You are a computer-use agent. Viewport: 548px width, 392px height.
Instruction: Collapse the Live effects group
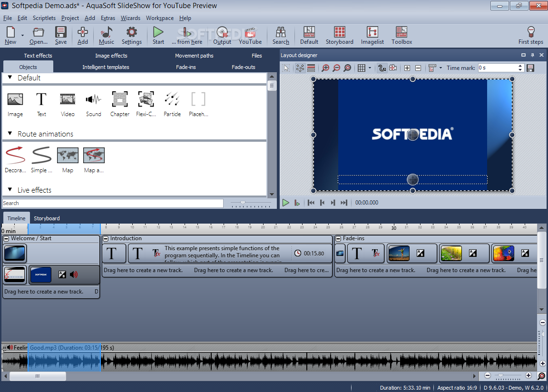pyautogui.click(x=10, y=190)
